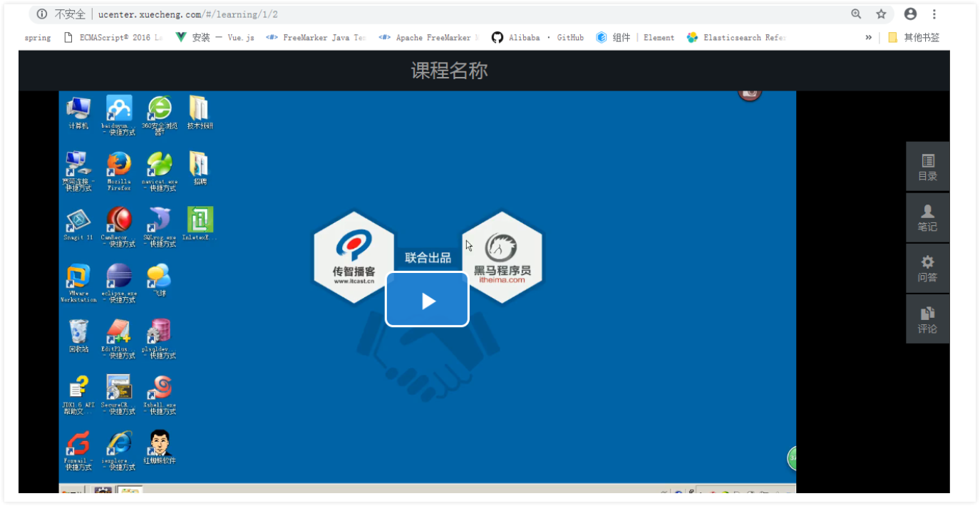The image size is (980, 506).
Task: Open the 笔记 notes panel
Action: 927,217
